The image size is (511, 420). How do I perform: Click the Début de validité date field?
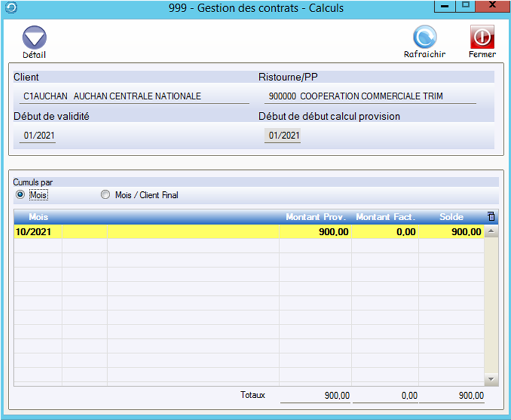(37, 136)
